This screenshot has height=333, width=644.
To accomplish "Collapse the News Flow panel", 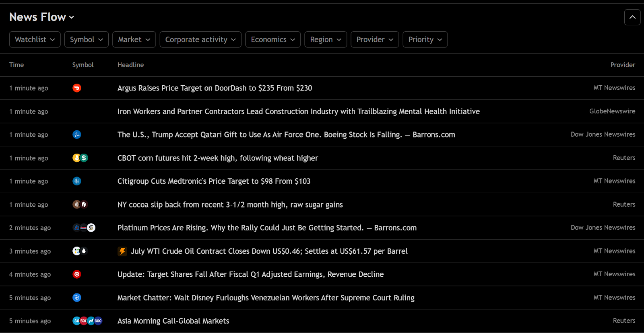I will (x=632, y=17).
